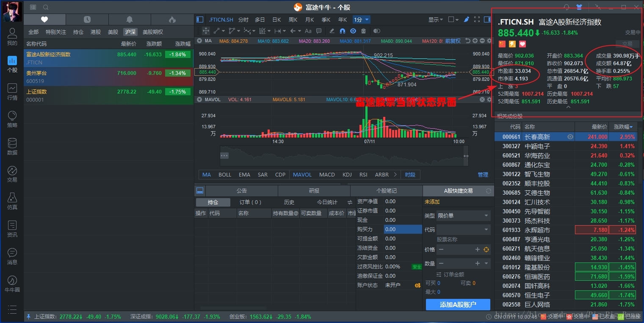Expand the measure range tool dropdown

click(285, 31)
